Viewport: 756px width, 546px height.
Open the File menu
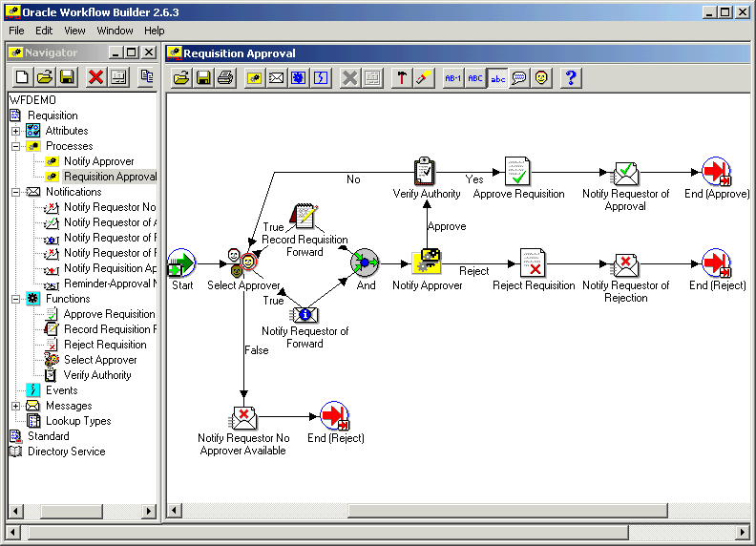click(x=16, y=31)
